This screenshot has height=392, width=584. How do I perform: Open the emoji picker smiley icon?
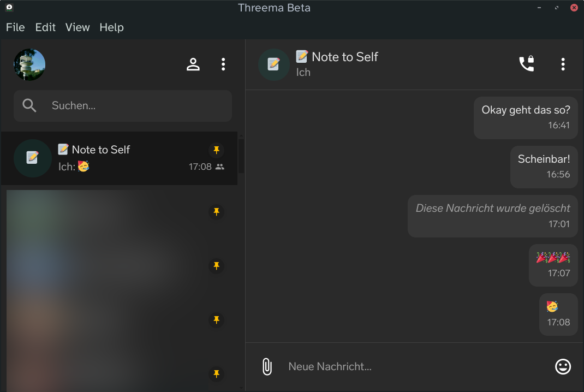pos(563,366)
